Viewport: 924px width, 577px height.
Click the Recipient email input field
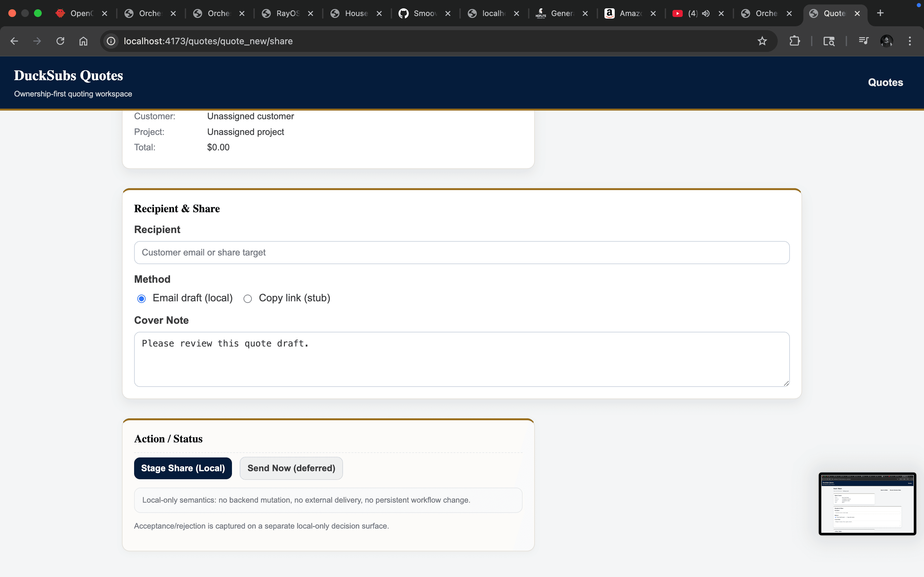(462, 253)
